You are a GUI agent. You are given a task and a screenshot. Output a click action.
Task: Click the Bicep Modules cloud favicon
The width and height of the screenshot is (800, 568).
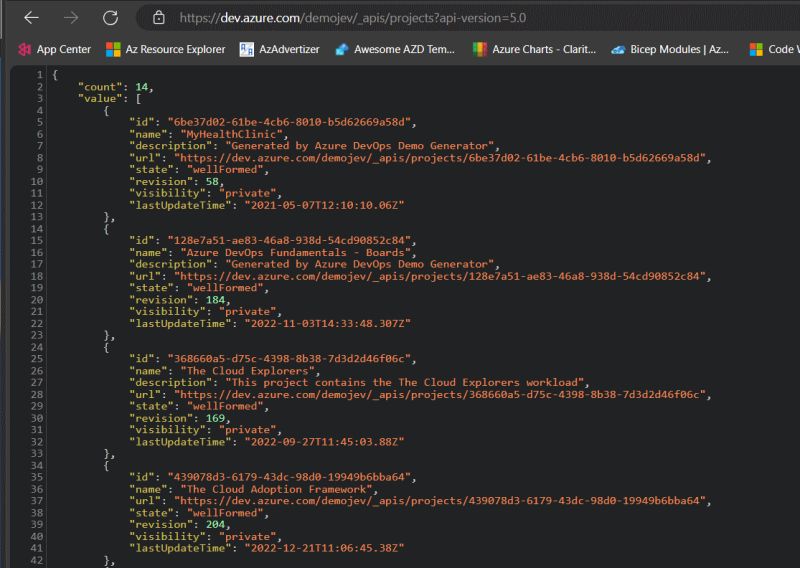pyautogui.click(x=618, y=49)
